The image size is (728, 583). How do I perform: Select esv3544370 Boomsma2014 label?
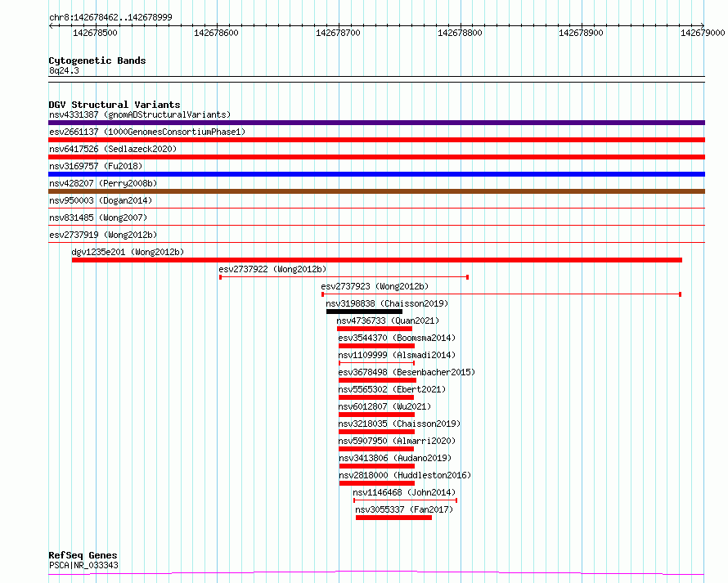(x=397, y=338)
